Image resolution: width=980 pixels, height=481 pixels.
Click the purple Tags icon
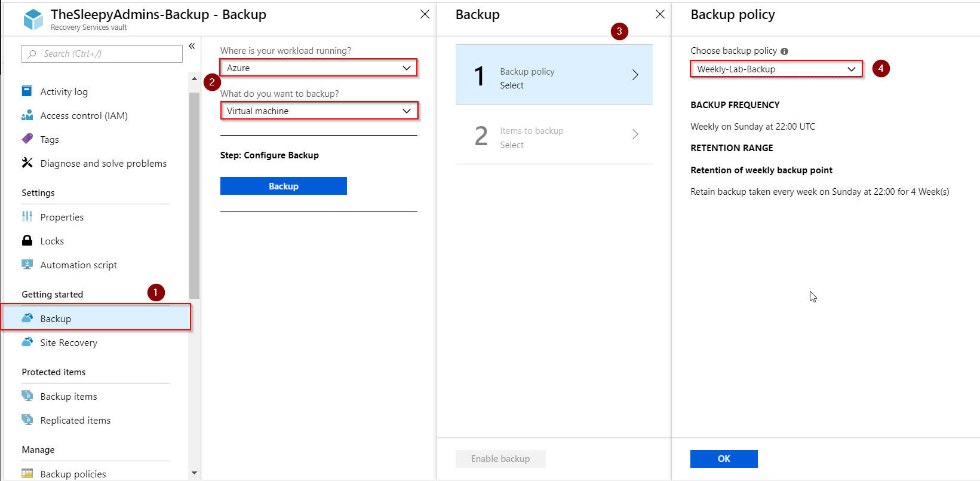click(27, 139)
